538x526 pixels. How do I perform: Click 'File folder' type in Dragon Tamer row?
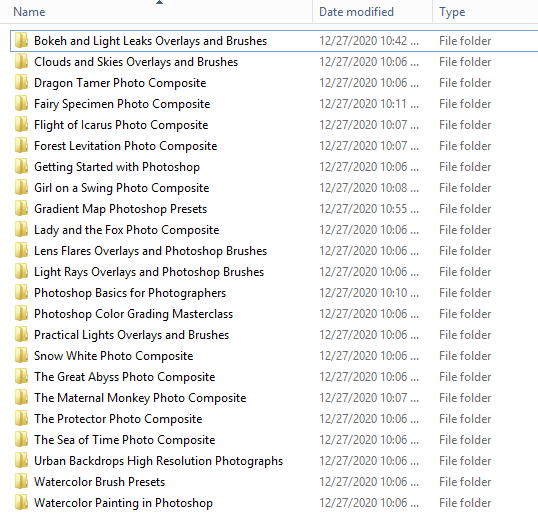(x=465, y=83)
